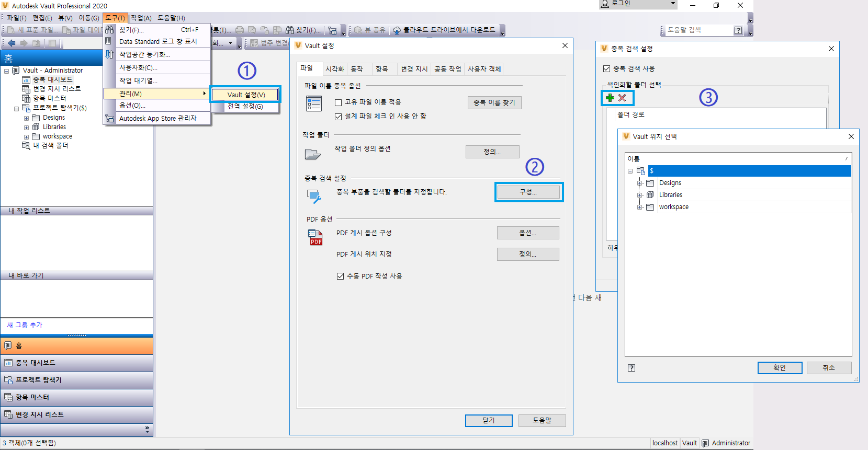Switch to the 사용자 객체 tab

[484, 69]
